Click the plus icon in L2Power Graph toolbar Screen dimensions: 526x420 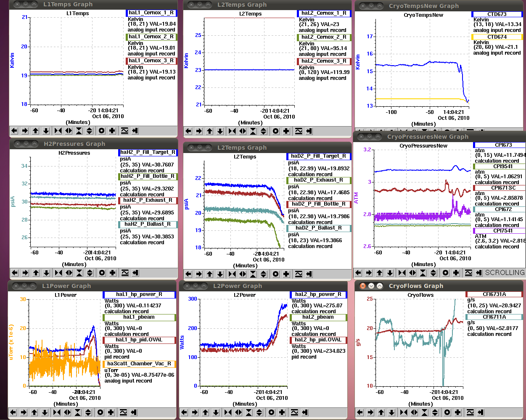pos(282,412)
